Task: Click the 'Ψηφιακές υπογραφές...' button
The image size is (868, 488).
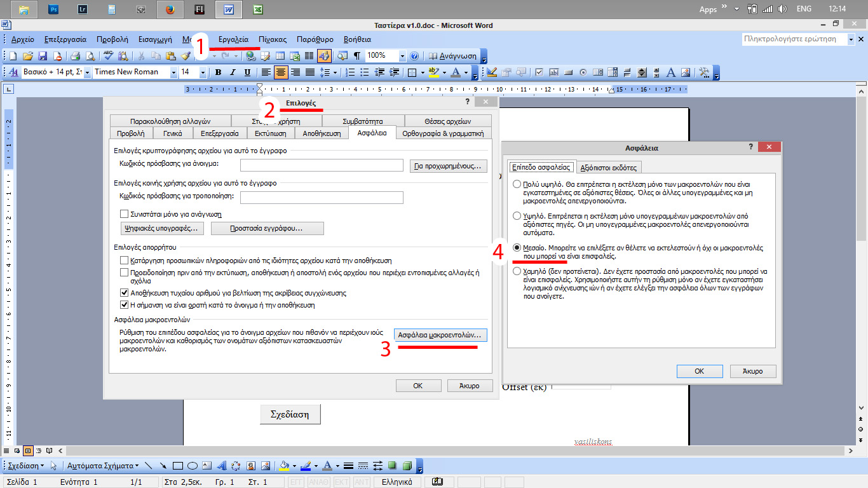Action: pos(162,228)
